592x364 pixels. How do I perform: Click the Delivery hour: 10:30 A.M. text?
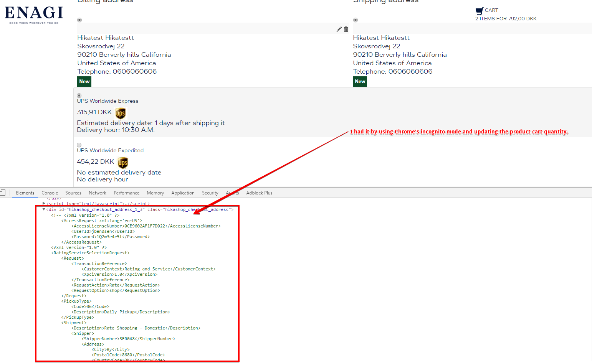[116, 130]
